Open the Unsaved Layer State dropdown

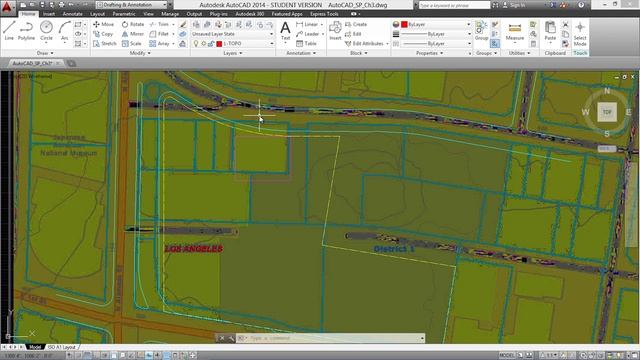coord(232,34)
